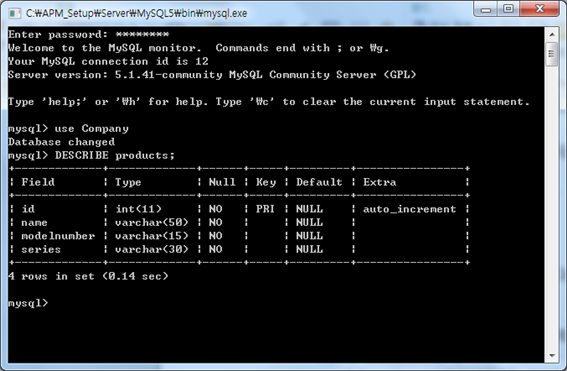
Task: Click the 'Key' column header
Action: (x=266, y=182)
